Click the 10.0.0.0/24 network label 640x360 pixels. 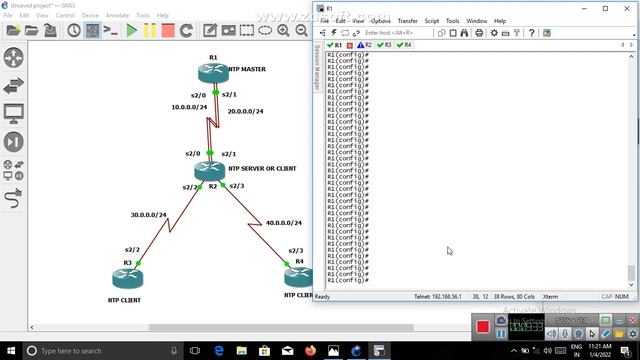tap(189, 107)
